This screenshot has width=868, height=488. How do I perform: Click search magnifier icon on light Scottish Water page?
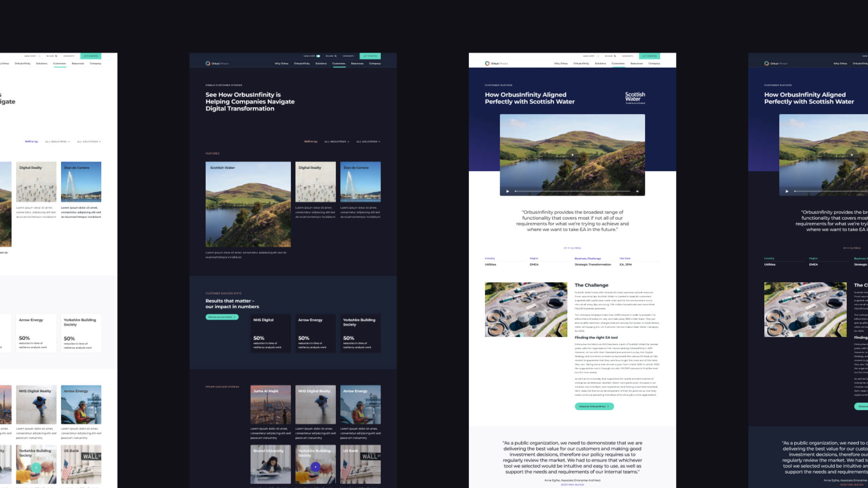tap(615, 56)
